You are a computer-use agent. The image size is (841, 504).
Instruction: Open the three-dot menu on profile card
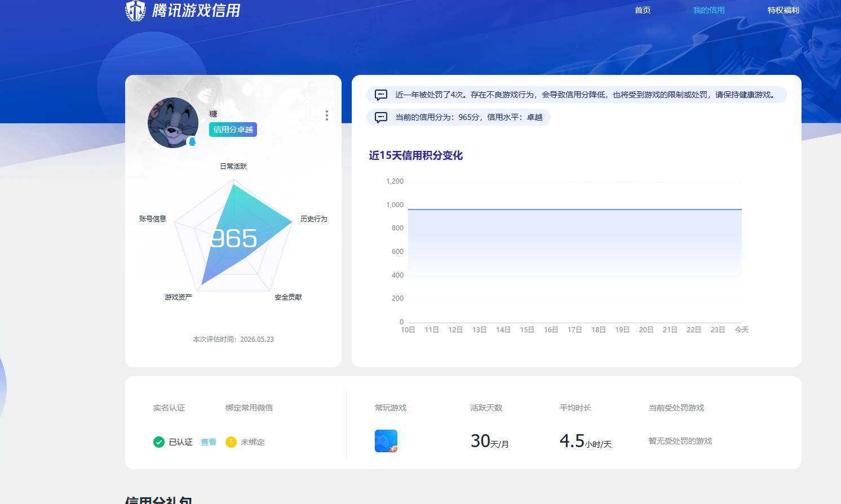click(327, 115)
